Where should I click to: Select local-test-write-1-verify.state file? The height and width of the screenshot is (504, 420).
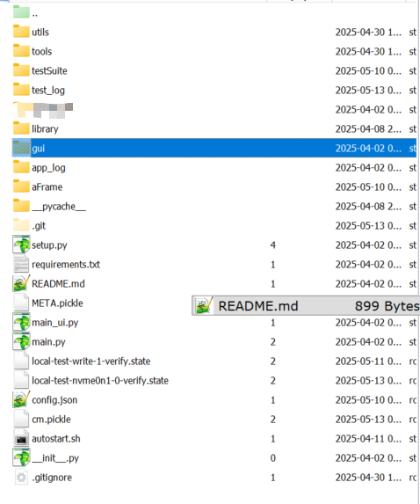(x=91, y=362)
